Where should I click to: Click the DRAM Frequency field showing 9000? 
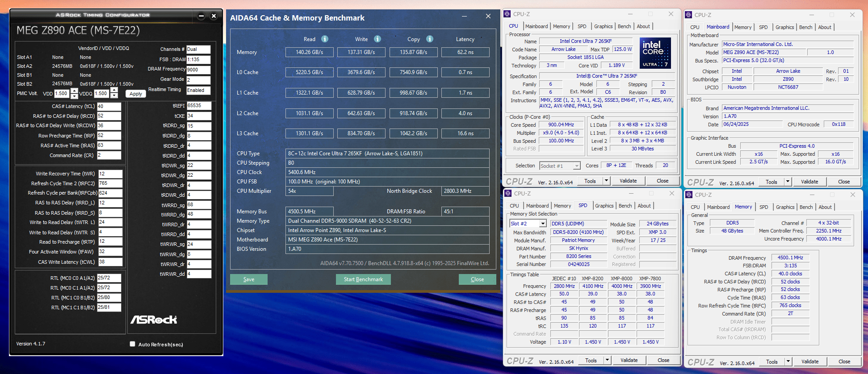pos(198,70)
